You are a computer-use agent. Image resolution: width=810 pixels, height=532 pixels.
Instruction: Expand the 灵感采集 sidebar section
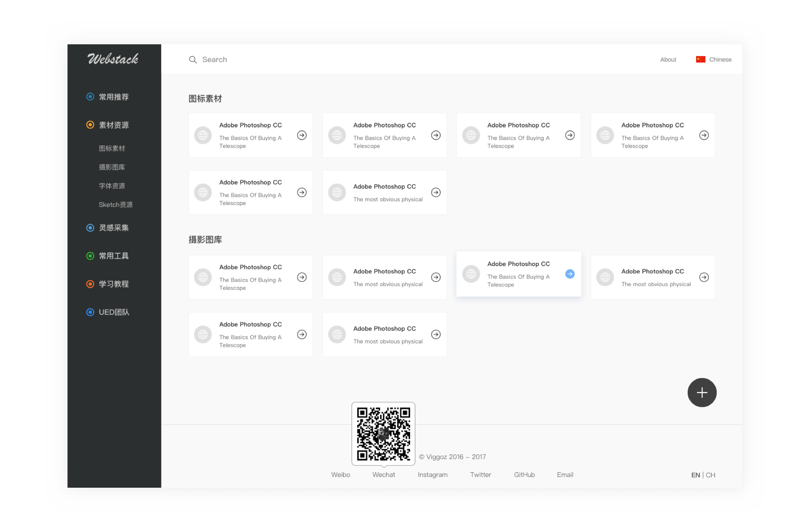[x=113, y=228]
